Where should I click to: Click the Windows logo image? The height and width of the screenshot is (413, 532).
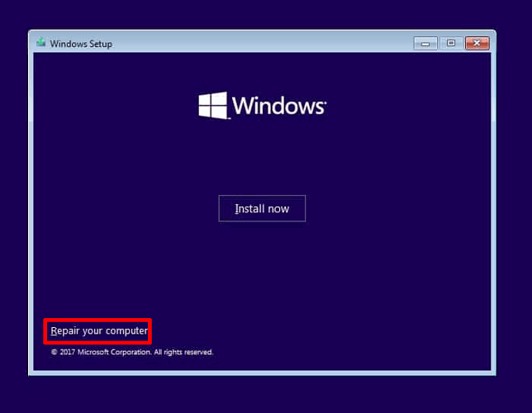point(262,106)
